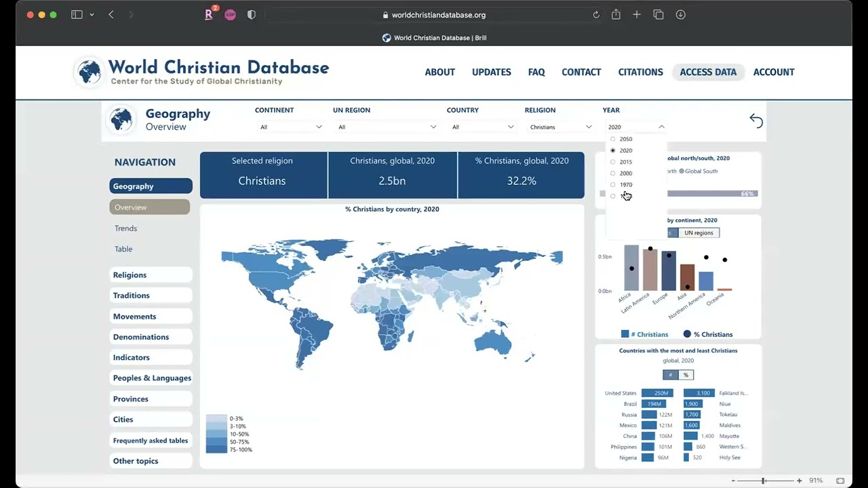This screenshot has height=488, width=868.
Task: Toggle the # count button in countries chart
Action: (x=670, y=375)
